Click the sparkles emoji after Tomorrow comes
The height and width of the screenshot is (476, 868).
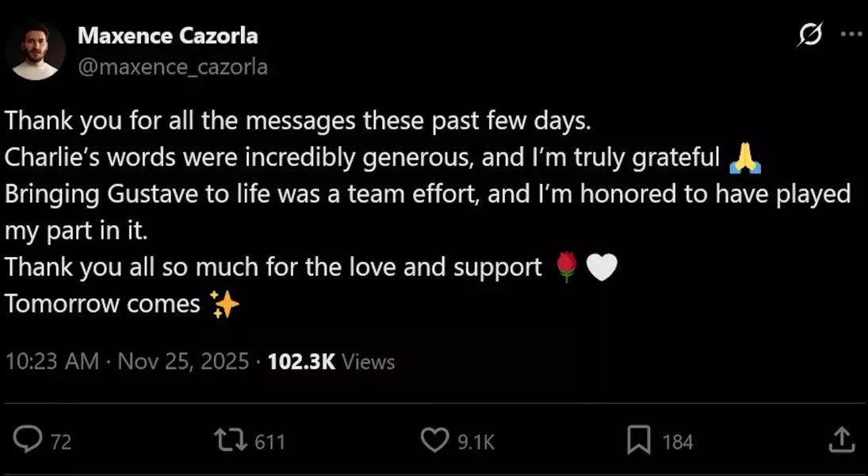tap(224, 304)
